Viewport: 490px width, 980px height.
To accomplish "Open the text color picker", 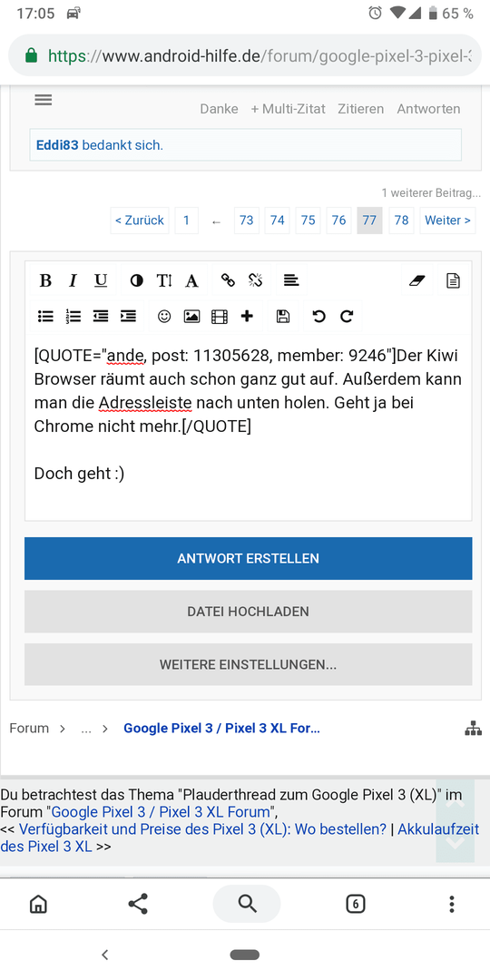I will [x=136, y=280].
